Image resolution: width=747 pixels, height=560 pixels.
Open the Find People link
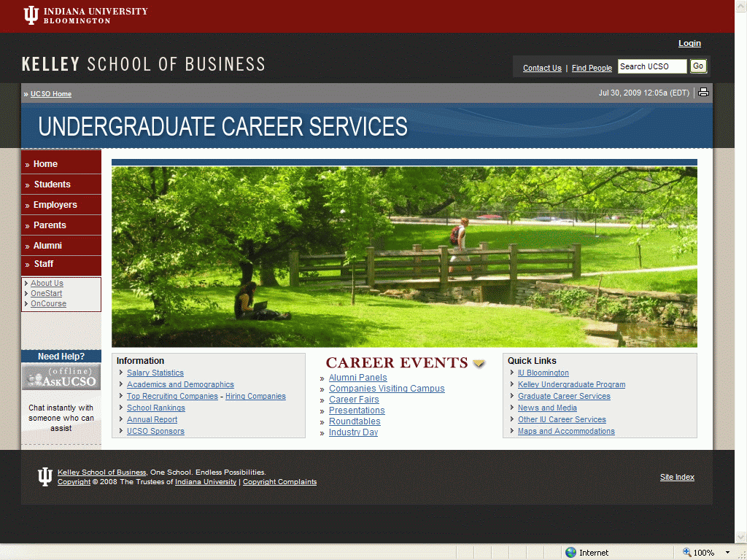(592, 68)
